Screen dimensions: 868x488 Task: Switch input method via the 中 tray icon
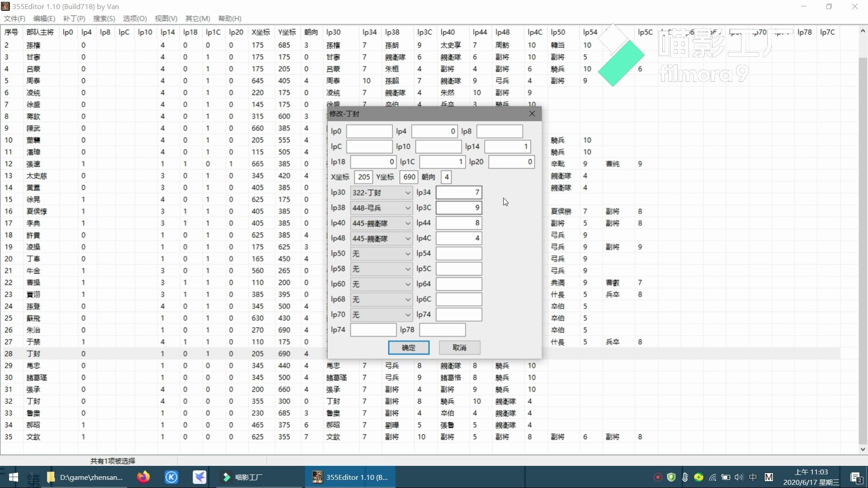(x=752, y=477)
